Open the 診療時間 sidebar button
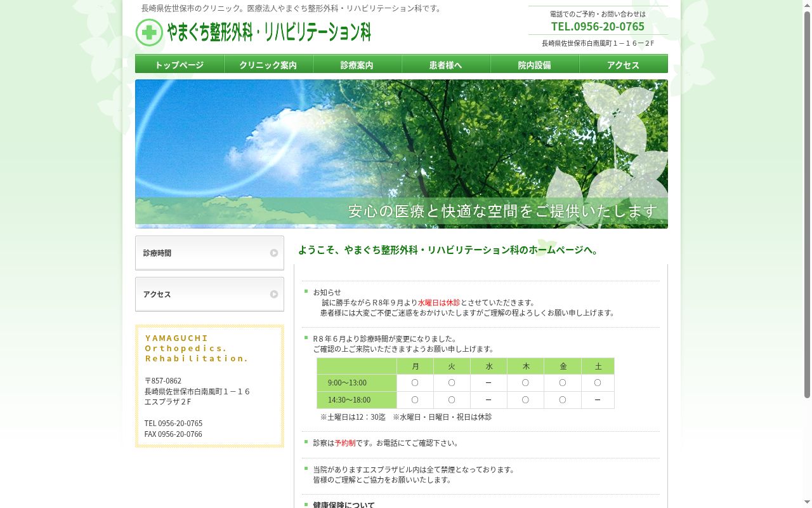The height and width of the screenshot is (508, 812). (209, 253)
